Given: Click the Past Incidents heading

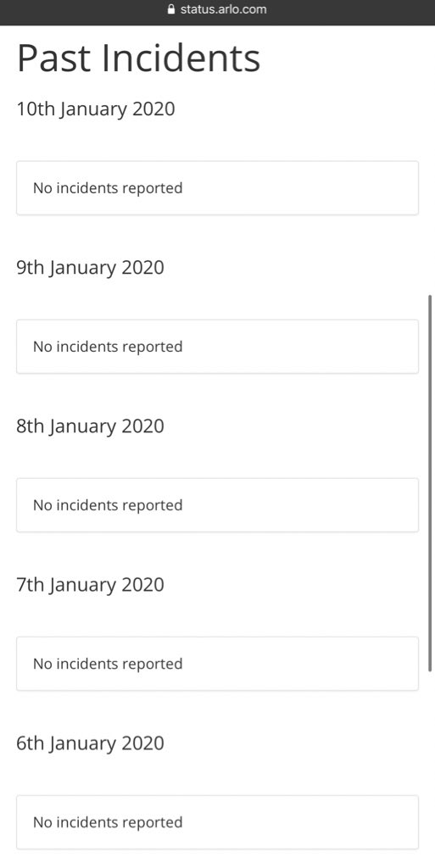Looking at the screenshot, I should point(138,58).
